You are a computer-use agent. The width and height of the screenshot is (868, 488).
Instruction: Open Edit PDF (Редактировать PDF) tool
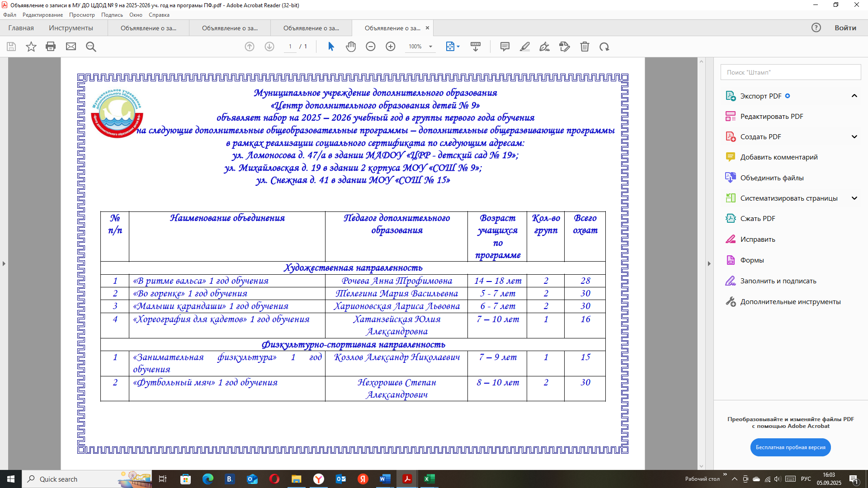772,116
